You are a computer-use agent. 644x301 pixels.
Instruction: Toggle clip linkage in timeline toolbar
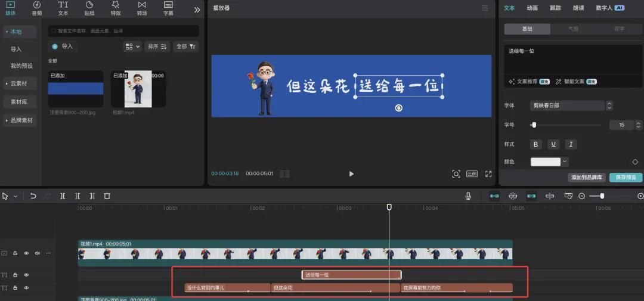pyautogui.click(x=531, y=196)
